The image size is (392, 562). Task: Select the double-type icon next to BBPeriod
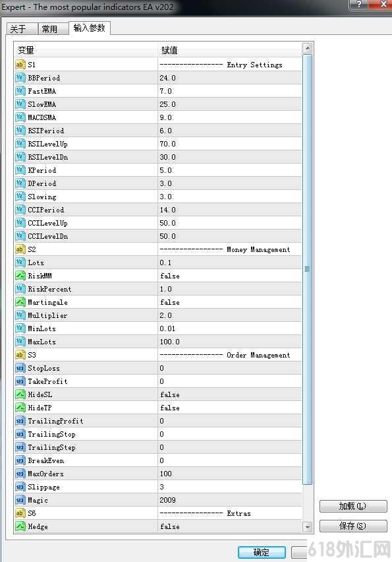pos(20,78)
